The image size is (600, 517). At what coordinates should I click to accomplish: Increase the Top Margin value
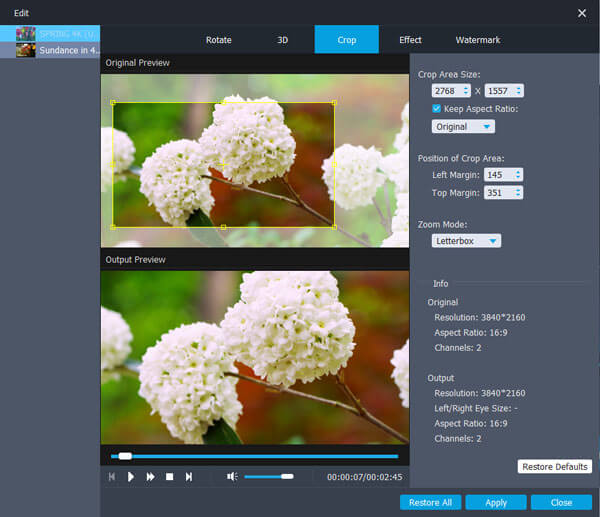[x=518, y=189]
